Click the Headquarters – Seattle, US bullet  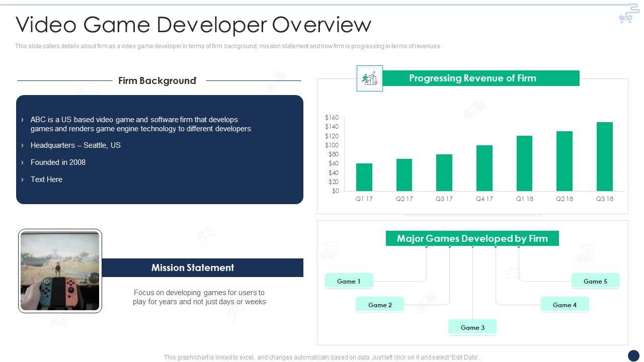75,145
